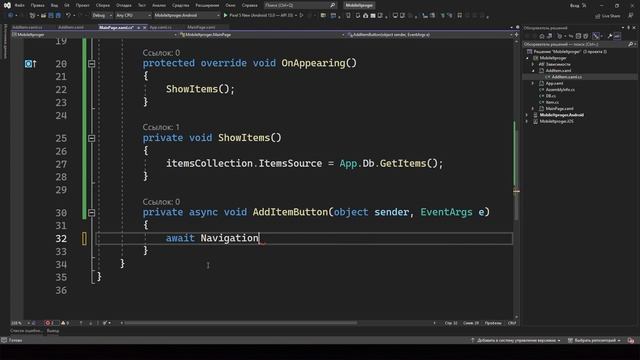640x360 pixels.
Task: Click Ссылок: 0 CodeLens above OnAppearing
Action: coord(161,53)
